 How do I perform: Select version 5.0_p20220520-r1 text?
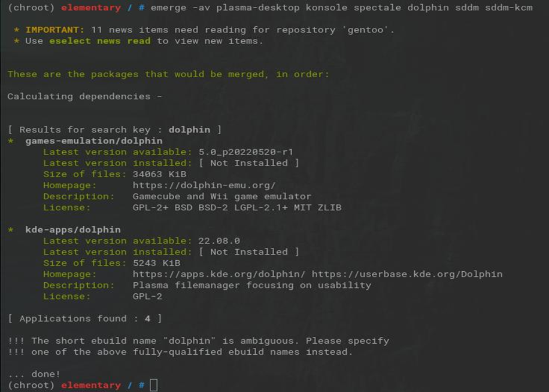[x=246, y=152]
